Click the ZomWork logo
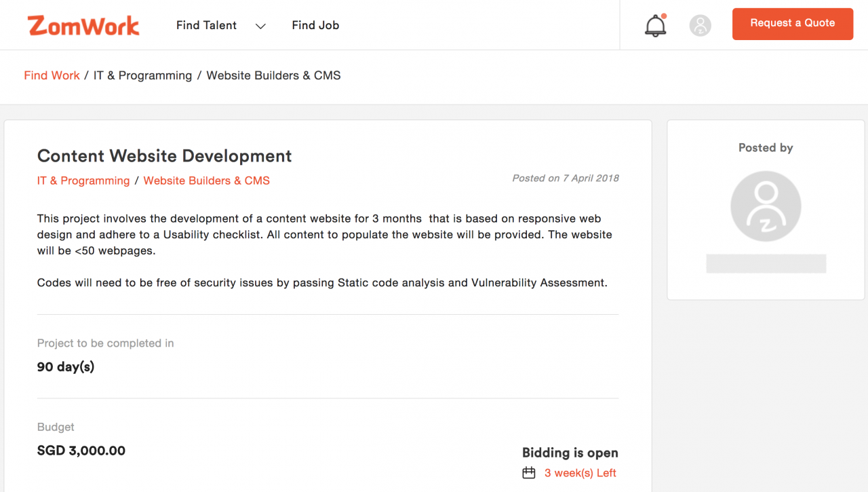The image size is (868, 492). pyautogui.click(x=83, y=26)
